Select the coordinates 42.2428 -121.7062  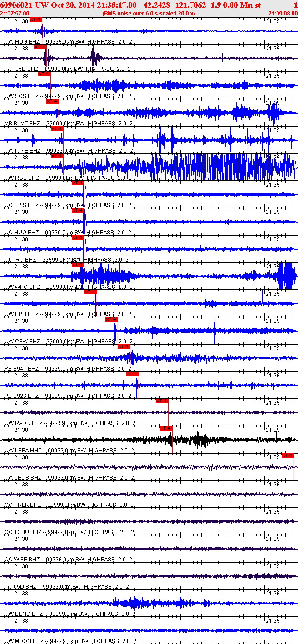pos(174,5)
